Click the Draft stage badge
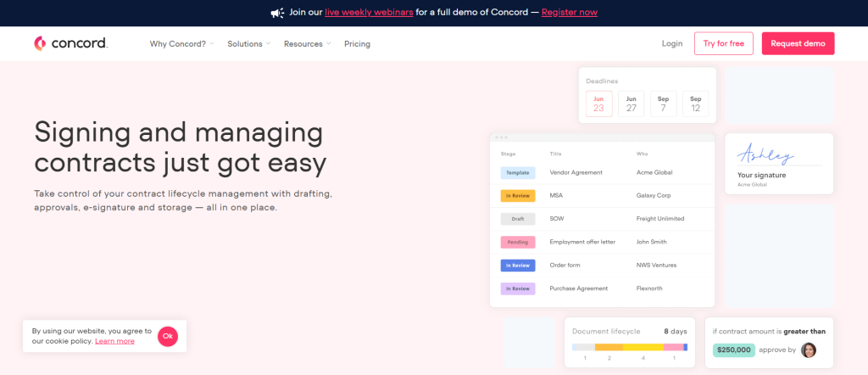Viewport: 868px width, 375px height. (x=518, y=219)
